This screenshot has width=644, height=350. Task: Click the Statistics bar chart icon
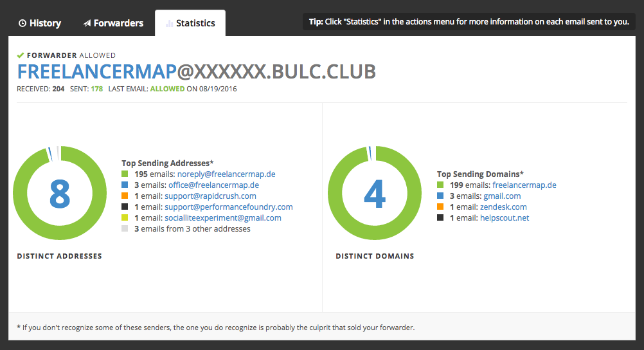click(169, 23)
